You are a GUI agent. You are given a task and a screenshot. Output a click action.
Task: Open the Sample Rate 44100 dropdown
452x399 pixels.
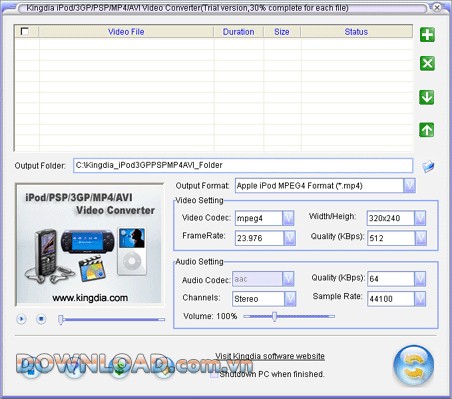tap(420, 299)
